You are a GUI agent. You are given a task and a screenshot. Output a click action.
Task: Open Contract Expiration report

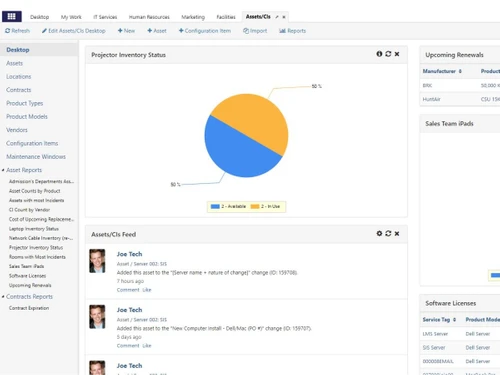pos(29,308)
